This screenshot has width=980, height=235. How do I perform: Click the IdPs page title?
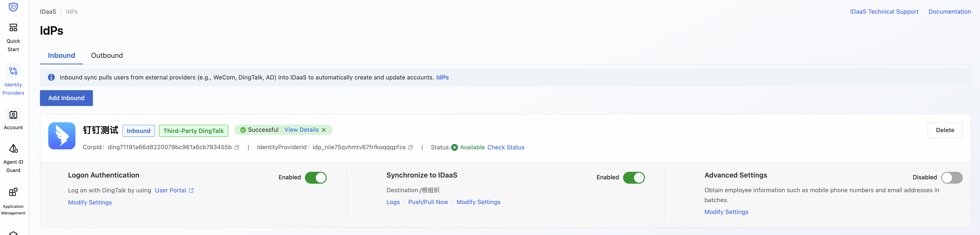pyautogui.click(x=52, y=31)
